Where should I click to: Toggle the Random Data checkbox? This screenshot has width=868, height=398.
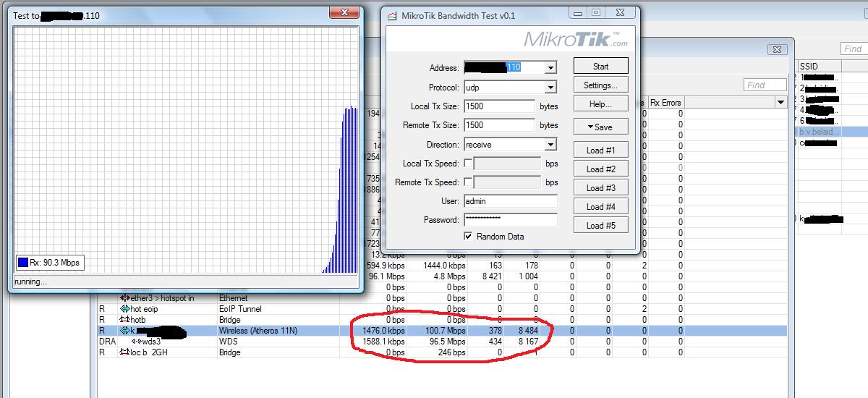tap(468, 237)
